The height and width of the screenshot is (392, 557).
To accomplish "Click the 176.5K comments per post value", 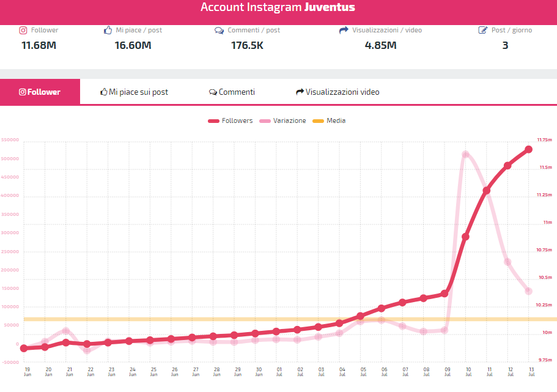I will (x=247, y=45).
